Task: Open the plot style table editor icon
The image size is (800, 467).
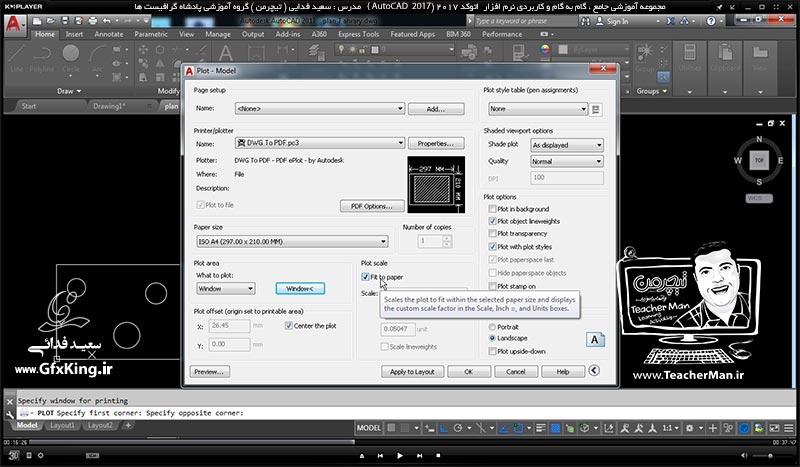Action: click(x=595, y=109)
